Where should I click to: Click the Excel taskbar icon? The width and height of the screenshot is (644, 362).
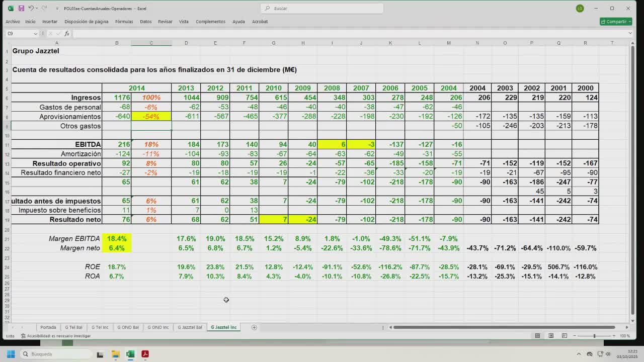click(130, 354)
